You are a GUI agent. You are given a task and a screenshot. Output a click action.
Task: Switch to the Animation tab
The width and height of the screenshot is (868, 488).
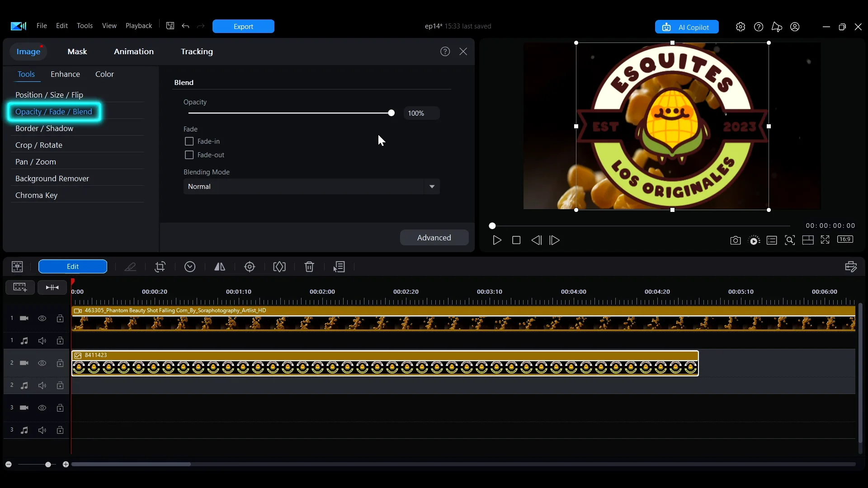click(x=134, y=52)
